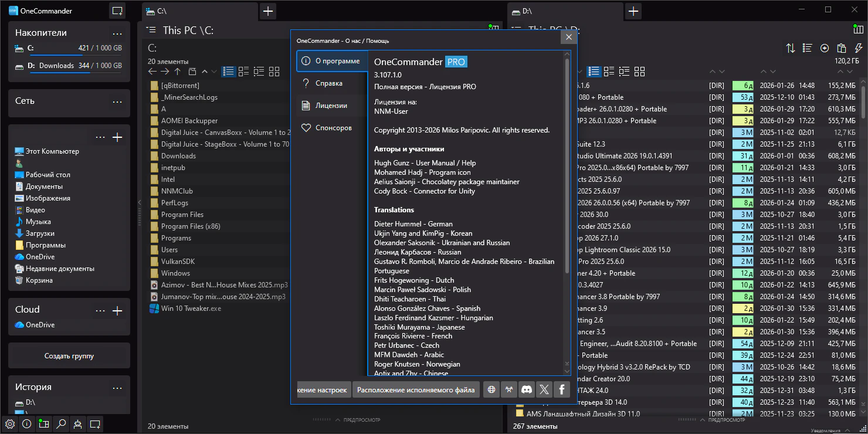Image resolution: width=868 pixels, height=434 pixels.
Task: Click the Facebook icon in the About dialog
Action: click(561, 389)
